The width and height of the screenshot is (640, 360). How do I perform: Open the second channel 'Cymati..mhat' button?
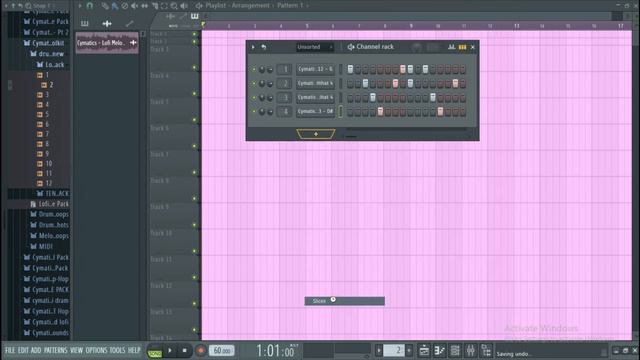[315, 83]
